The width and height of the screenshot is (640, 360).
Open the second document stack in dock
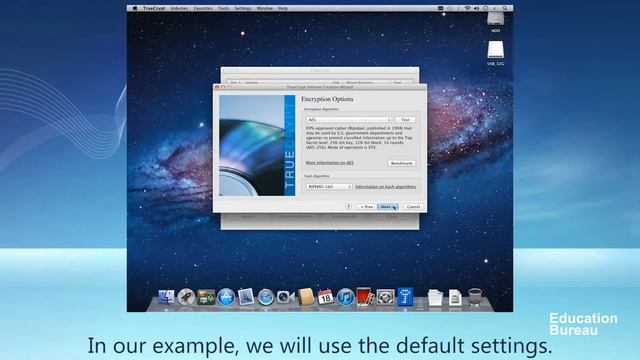tap(455, 297)
